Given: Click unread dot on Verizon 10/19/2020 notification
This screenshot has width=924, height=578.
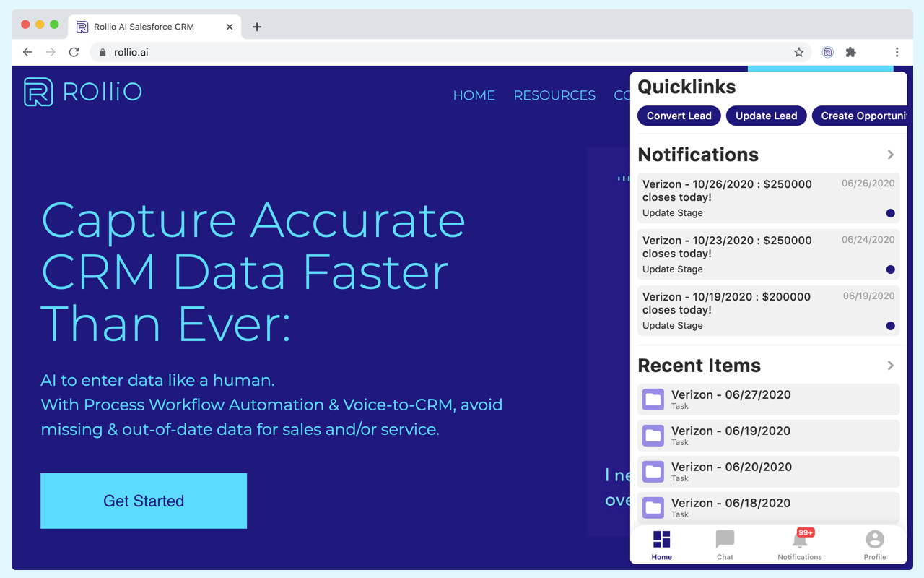Looking at the screenshot, I should (890, 326).
